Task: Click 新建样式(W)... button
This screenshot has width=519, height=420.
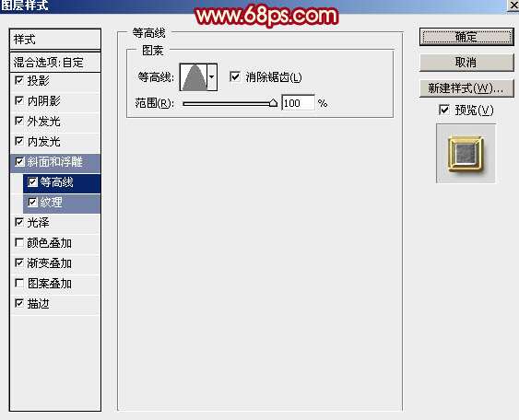Action: tap(466, 88)
